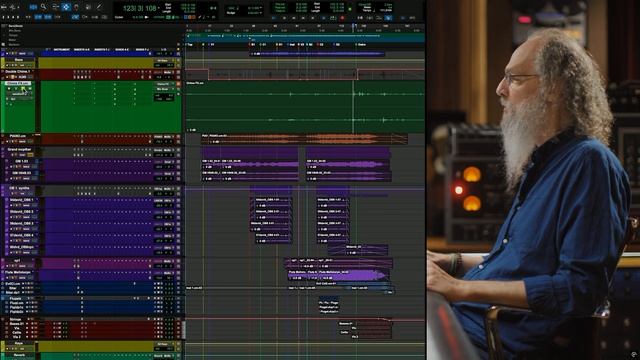Collapse the Floyers folder track
Screen dimensions: 640x360
pos(4,299)
